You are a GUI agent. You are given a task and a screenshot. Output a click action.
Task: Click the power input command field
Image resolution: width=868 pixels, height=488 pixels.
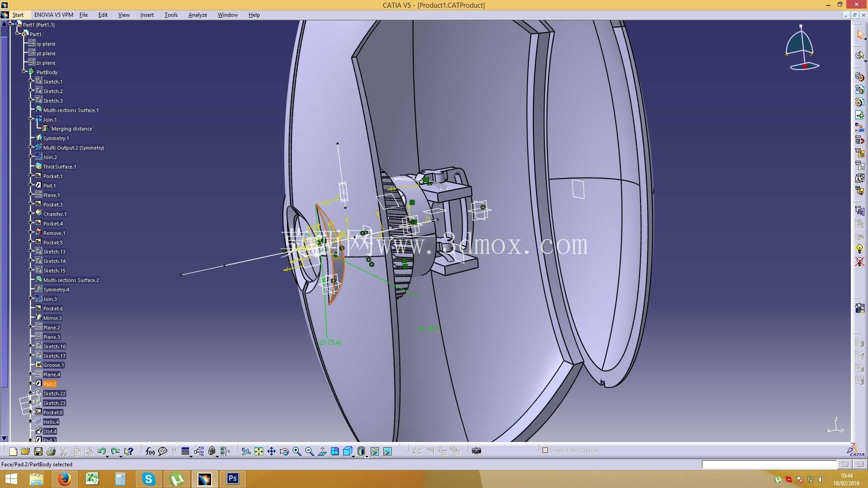[769, 464]
